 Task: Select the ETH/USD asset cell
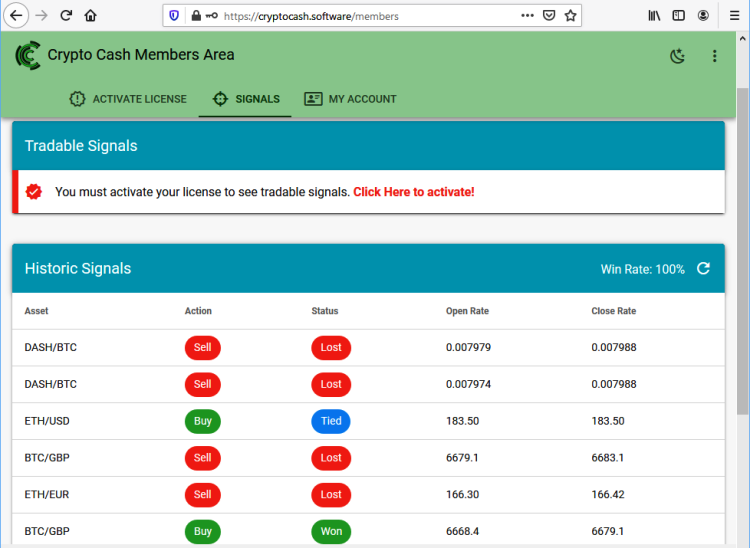(47, 421)
